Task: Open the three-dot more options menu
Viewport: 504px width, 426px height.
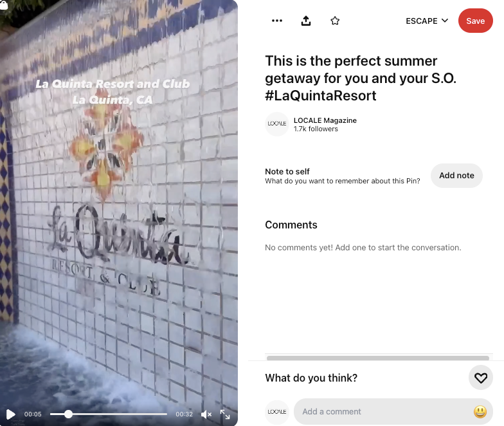Action: (276, 21)
